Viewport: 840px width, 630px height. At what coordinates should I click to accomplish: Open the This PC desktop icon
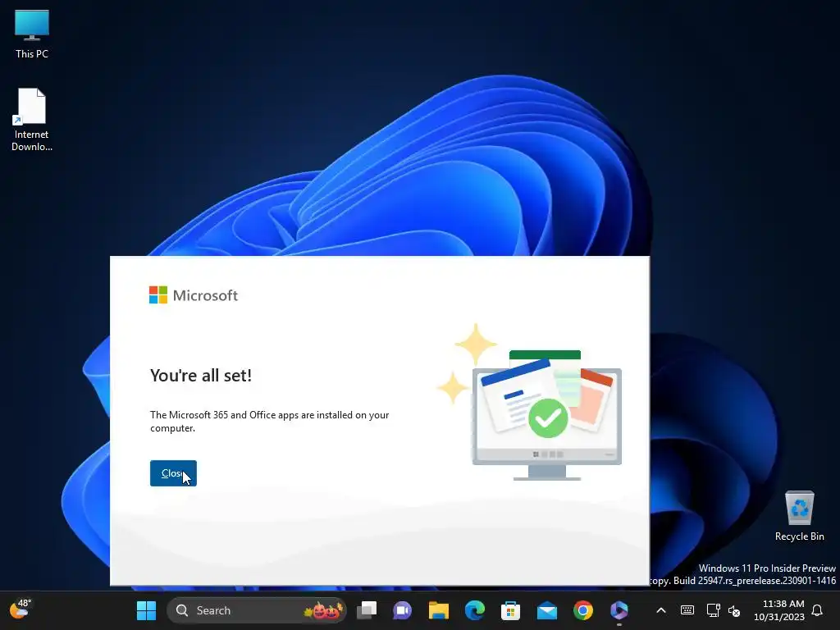[32, 34]
